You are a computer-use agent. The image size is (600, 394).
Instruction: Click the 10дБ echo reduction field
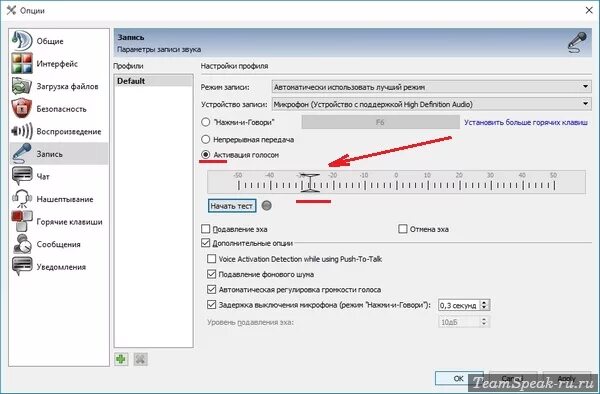[x=459, y=322]
